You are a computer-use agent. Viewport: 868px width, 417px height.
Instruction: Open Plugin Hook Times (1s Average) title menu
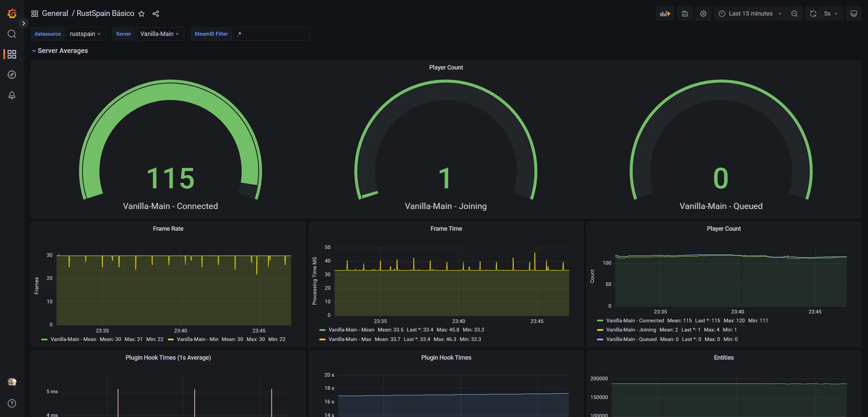tap(168, 358)
